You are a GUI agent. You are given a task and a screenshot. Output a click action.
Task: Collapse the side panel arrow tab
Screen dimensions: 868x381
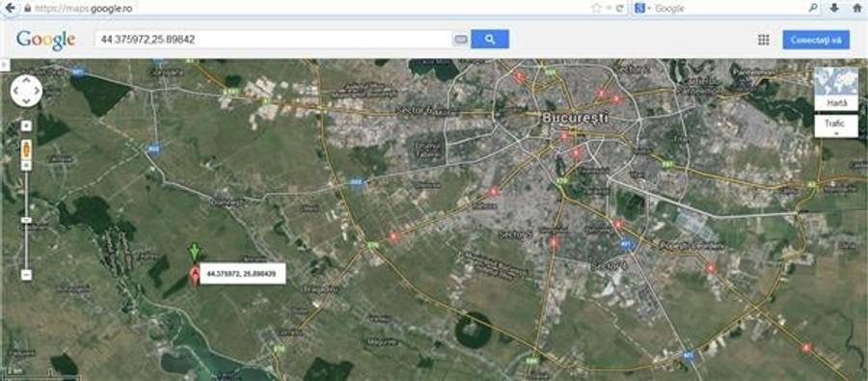tap(5, 66)
